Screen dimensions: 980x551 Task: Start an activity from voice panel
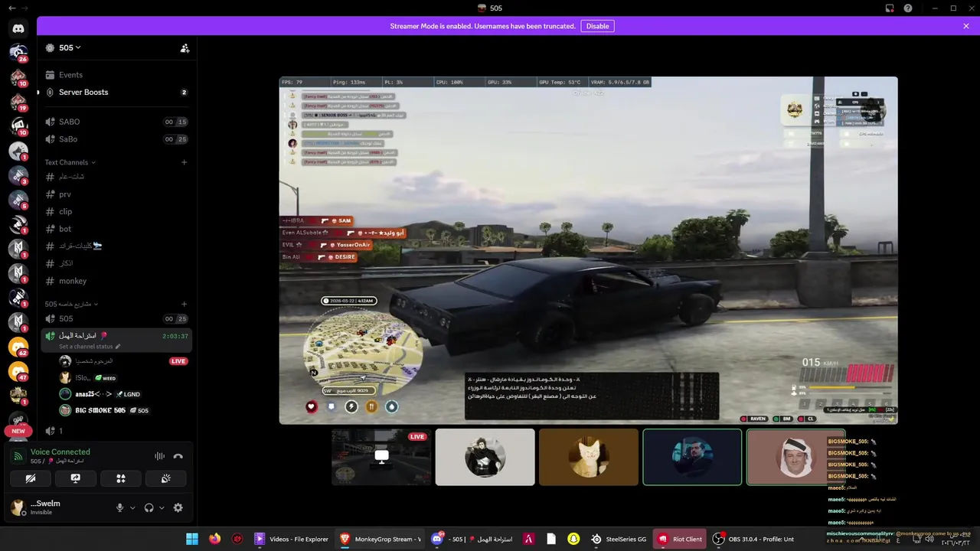click(x=120, y=478)
